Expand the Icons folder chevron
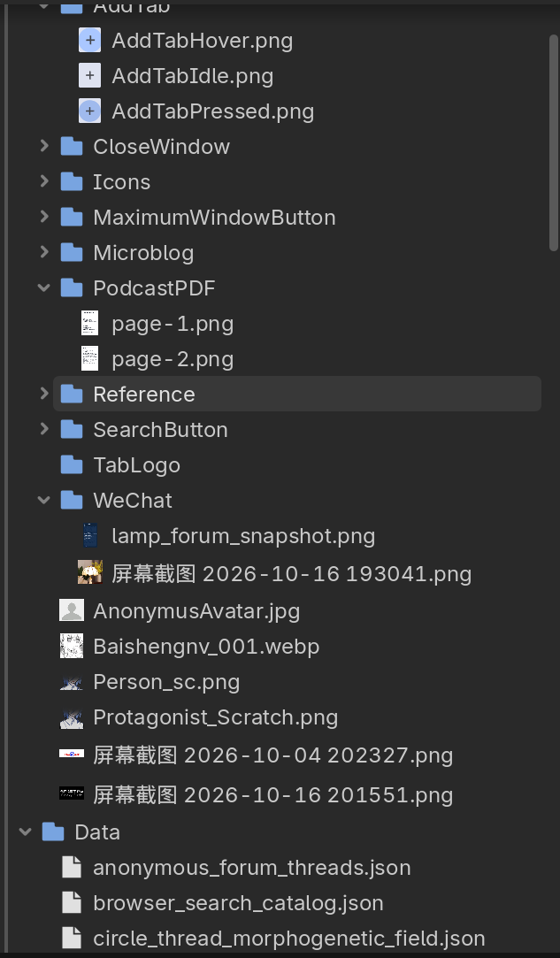560x958 pixels. [44, 181]
